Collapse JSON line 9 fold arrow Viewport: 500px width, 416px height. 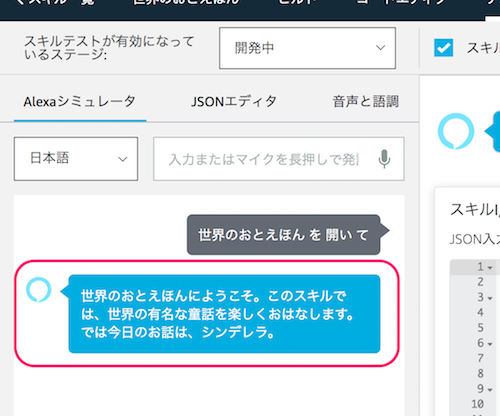[x=490, y=389]
